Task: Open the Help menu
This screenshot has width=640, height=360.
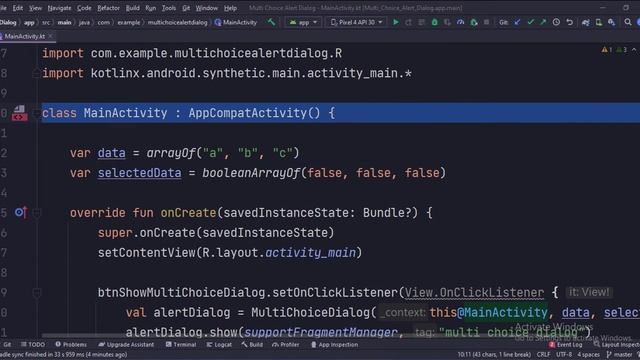Action: pos(230,8)
